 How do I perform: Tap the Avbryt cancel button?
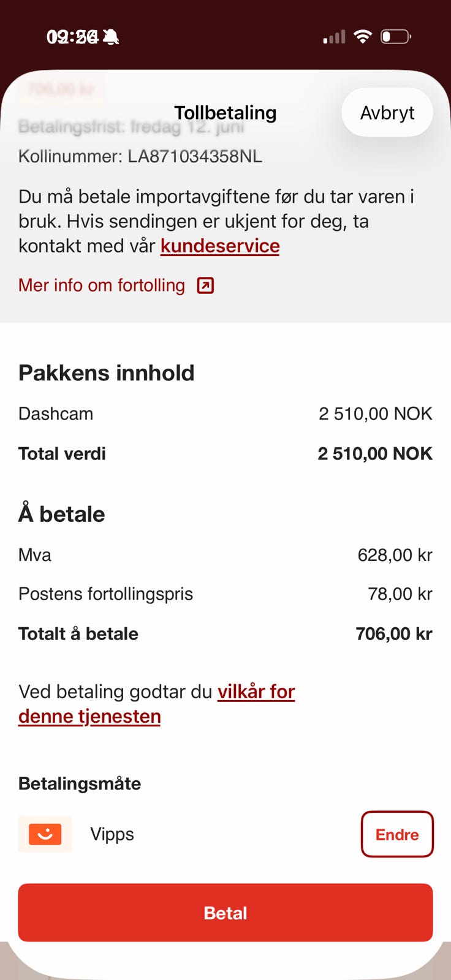pos(387,113)
